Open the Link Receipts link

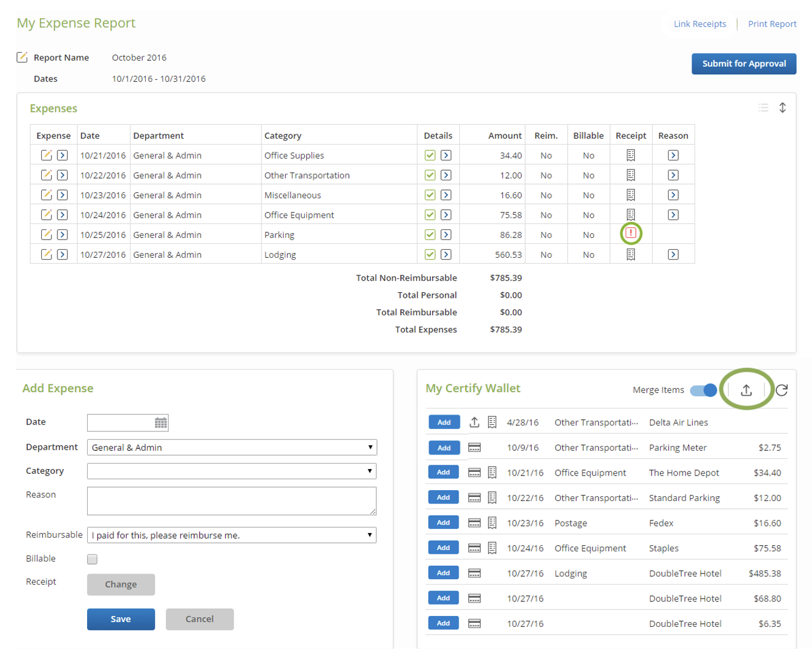tap(699, 24)
